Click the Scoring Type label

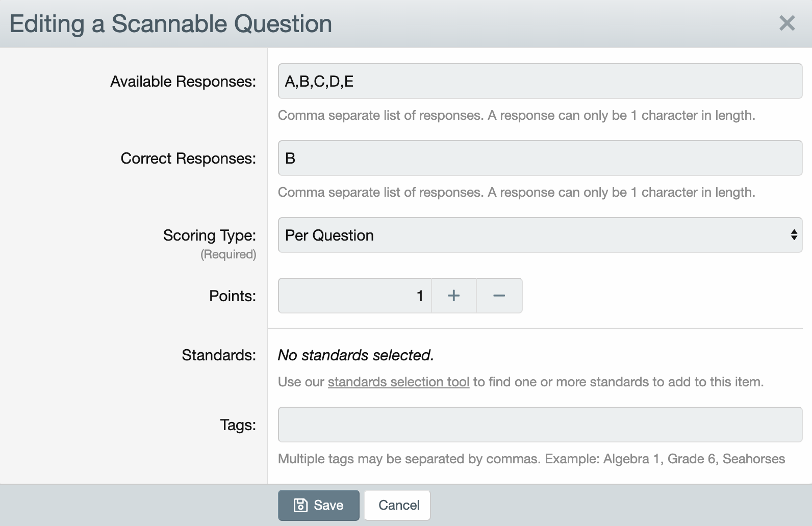coord(210,235)
